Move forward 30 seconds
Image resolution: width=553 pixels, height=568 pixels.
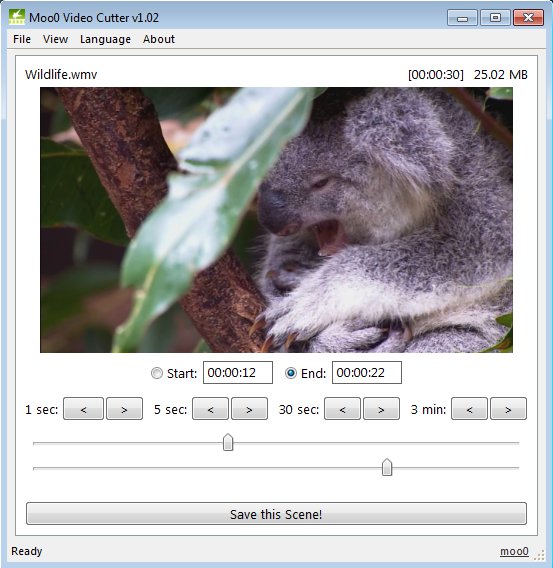pos(381,409)
